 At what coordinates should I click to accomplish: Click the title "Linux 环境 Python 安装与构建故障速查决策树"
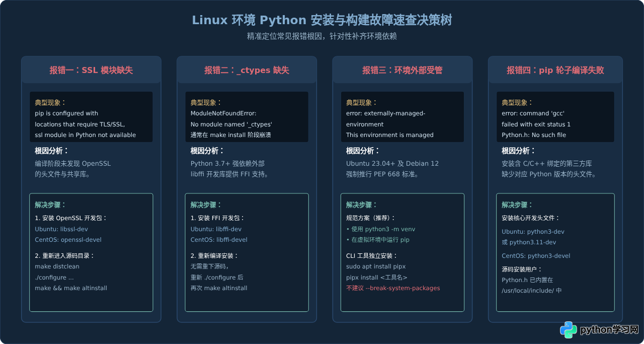tap(322, 20)
